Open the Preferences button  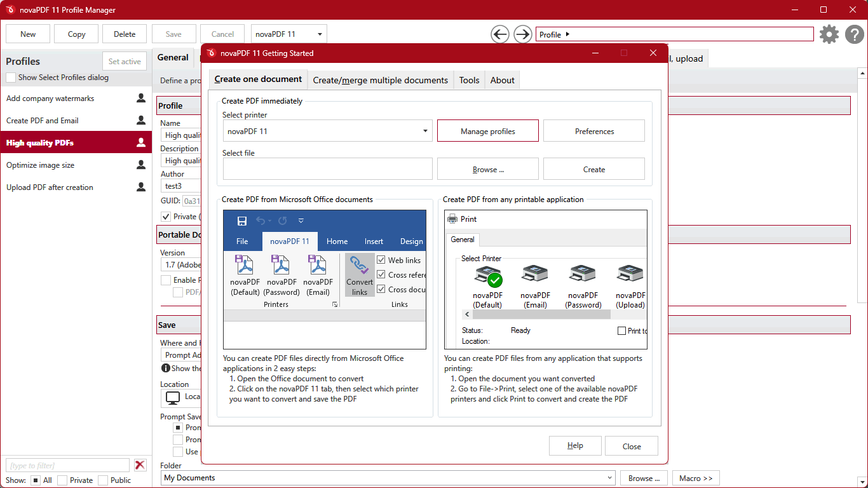(594, 131)
